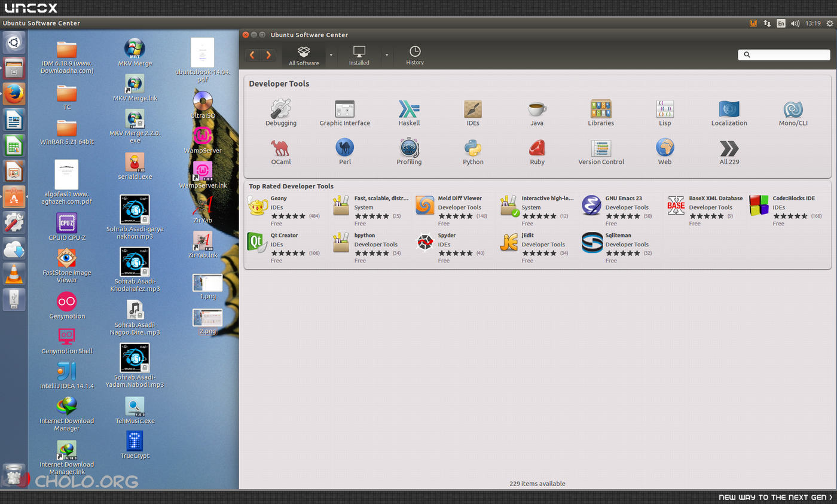This screenshot has width=837, height=504.
Task: Focus the Software Center search field
Action: click(x=784, y=54)
